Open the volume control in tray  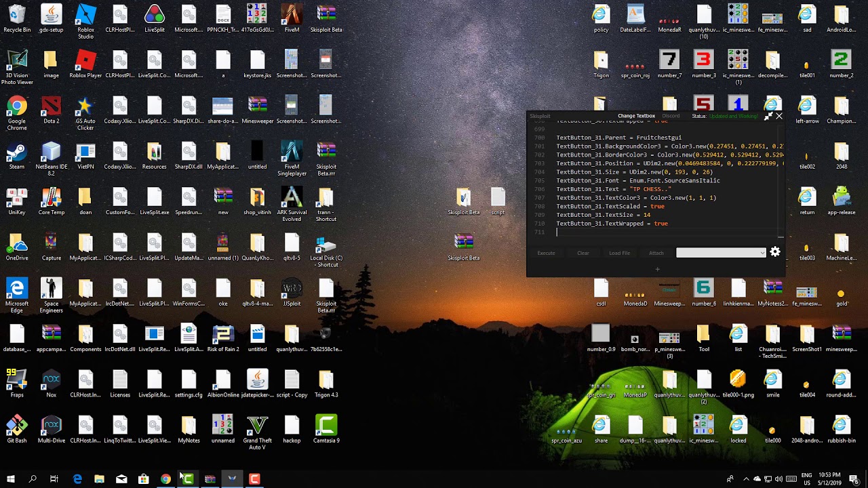coord(779,479)
